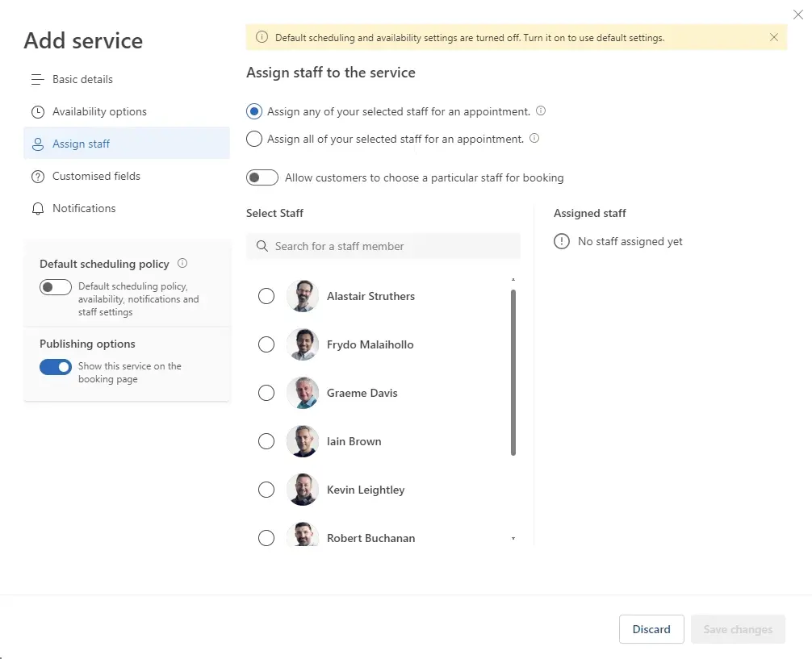Enable the Default scheduling policy toggle
The width and height of the screenshot is (812, 659).
click(x=56, y=287)
